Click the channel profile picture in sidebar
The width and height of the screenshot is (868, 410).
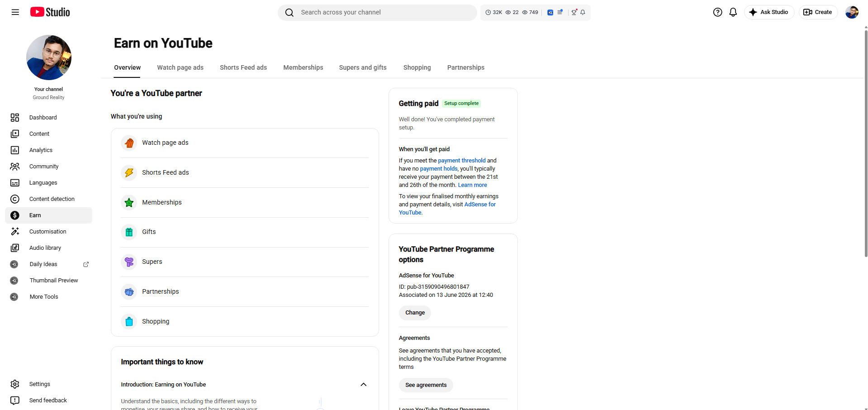[x=49, y=57]
